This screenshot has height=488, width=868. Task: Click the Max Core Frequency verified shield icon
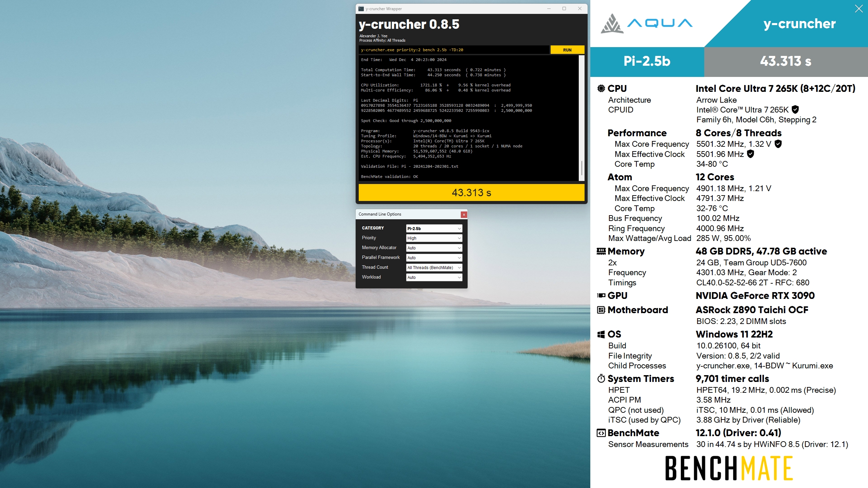[x=778, y=144]
